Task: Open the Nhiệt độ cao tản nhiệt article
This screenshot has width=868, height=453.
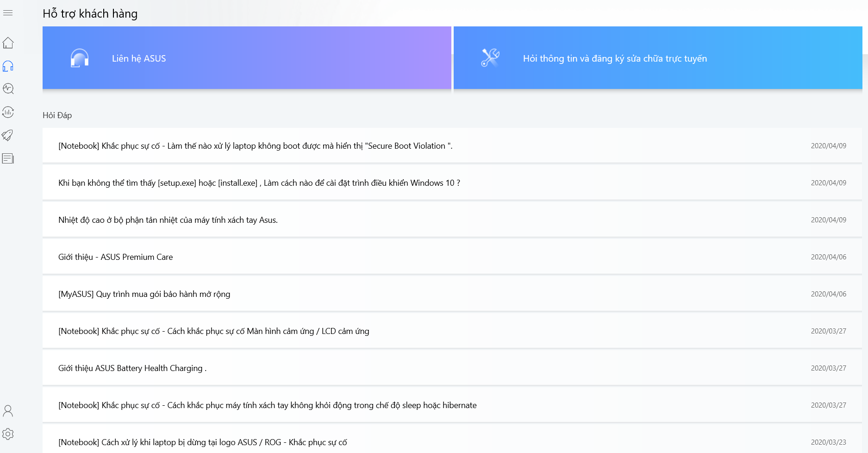Action: (452, 220)
